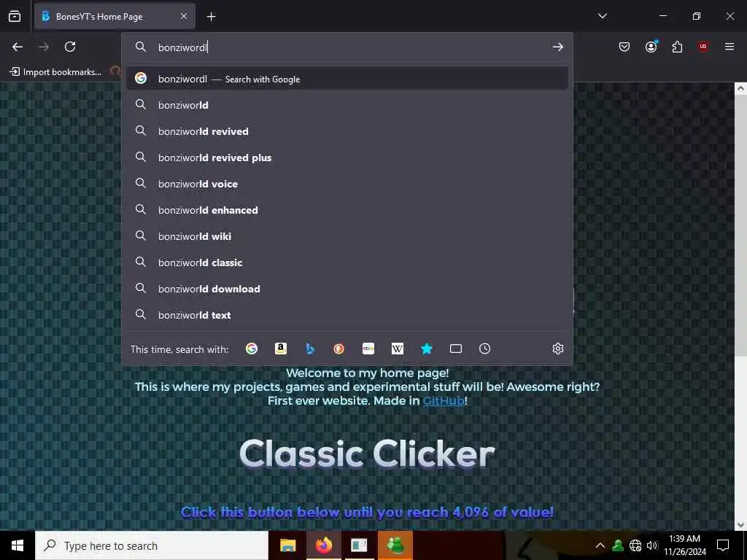Search this time with Bing icon
747x560 pixels.
coord(309,349)
